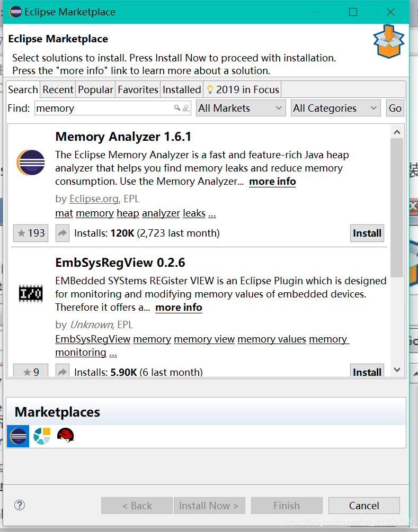Install Memory Analyzer 1.6.1
Image resolution: width=418 pixels, height=532 pixels.
pos(367,233)
